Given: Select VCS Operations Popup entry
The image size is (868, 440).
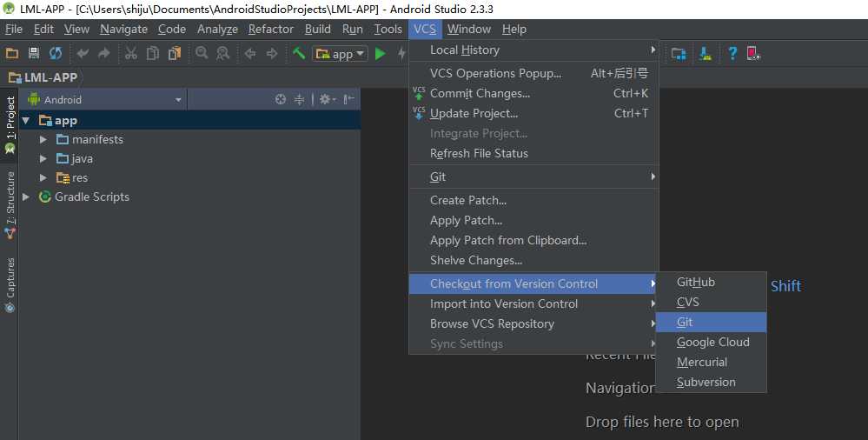Looking at the screenshot, I should coord(533,73).
